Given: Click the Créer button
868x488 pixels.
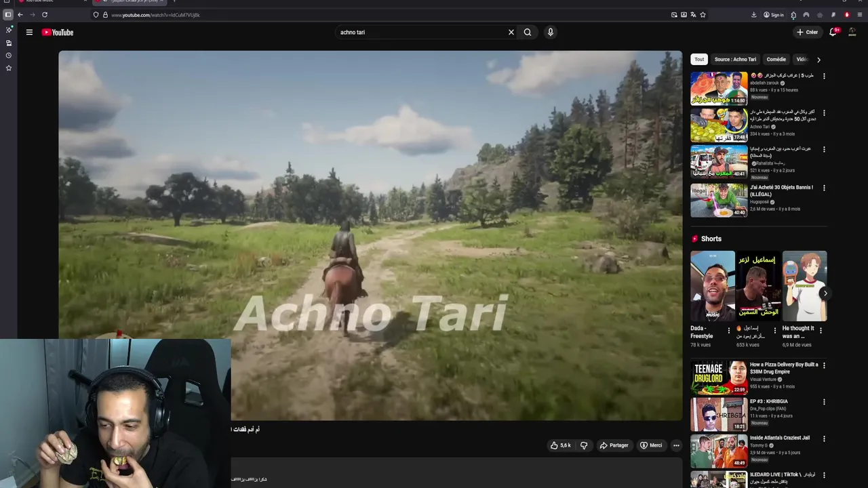Looking at the screenshot, I should click(x=807, y=32).
